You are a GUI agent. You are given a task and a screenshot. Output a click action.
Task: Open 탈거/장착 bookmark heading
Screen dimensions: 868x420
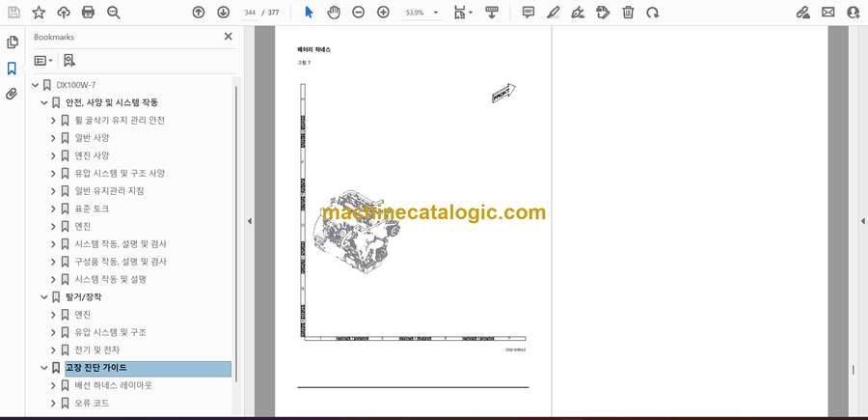pyautogui.click(x=84, y=297)
